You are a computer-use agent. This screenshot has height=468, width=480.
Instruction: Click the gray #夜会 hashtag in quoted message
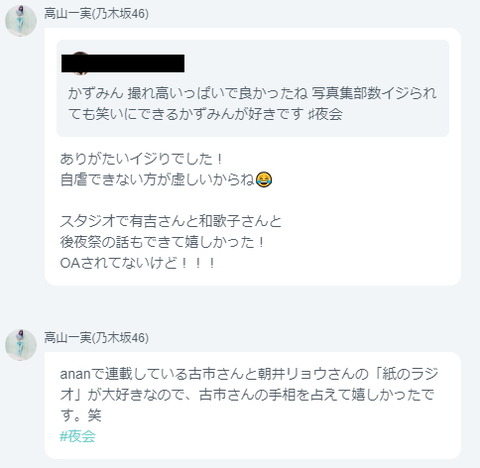(325, 114)
